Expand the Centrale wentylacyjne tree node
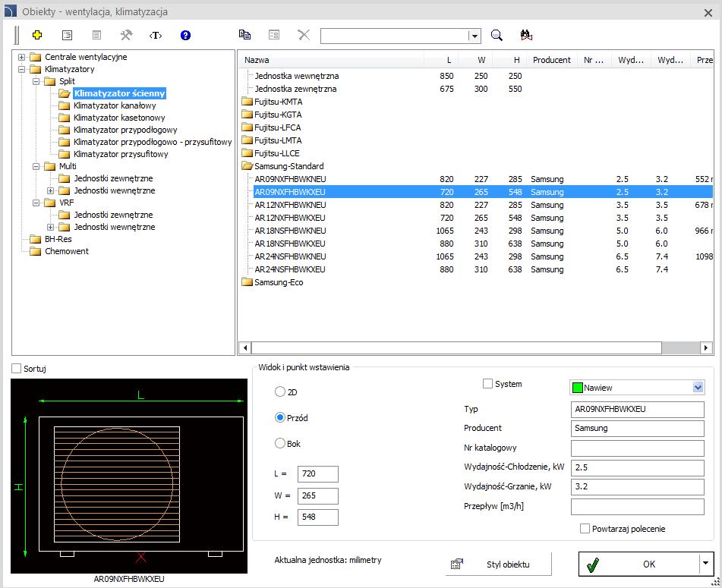722x588 pixels. click(x=22, y=57)
